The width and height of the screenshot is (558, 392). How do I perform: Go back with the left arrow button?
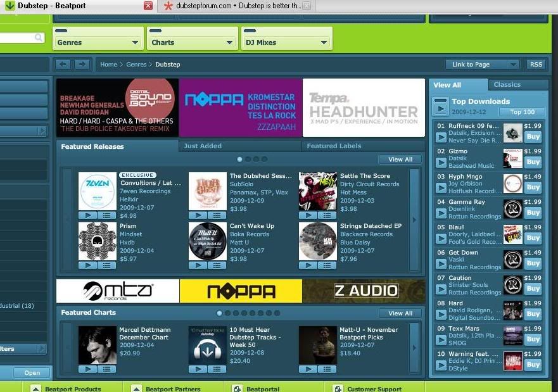(x=63, y=65)
